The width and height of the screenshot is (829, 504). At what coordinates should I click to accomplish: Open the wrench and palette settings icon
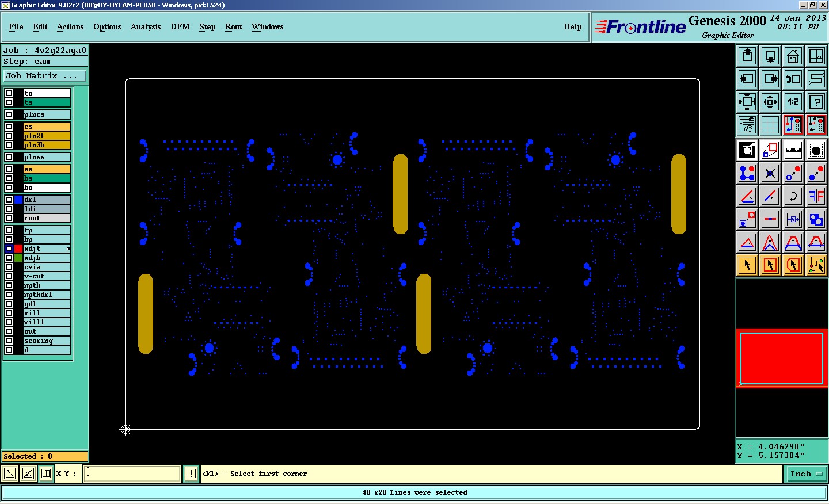click(x=747, y=125)
